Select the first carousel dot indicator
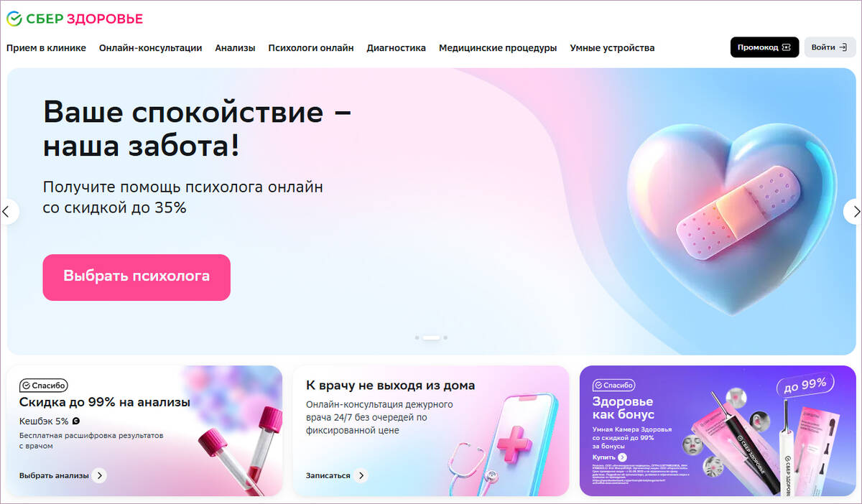 (x=417, y=337)
